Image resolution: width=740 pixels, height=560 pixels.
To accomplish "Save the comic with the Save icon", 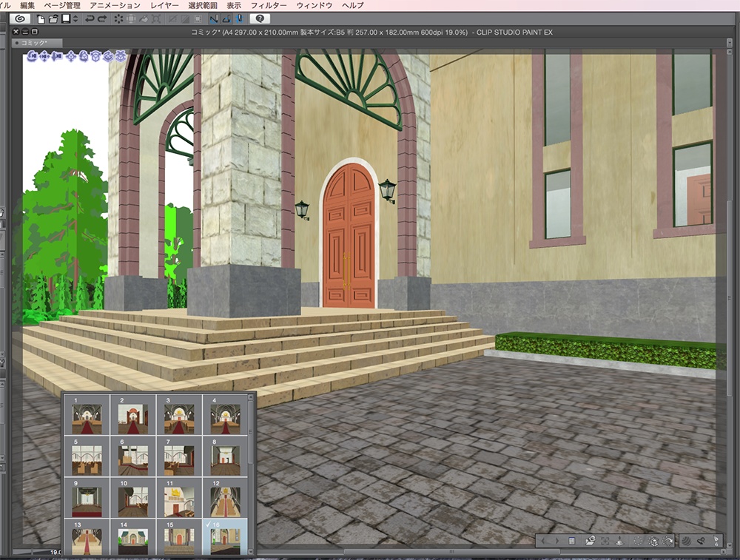I will (66, 19).
